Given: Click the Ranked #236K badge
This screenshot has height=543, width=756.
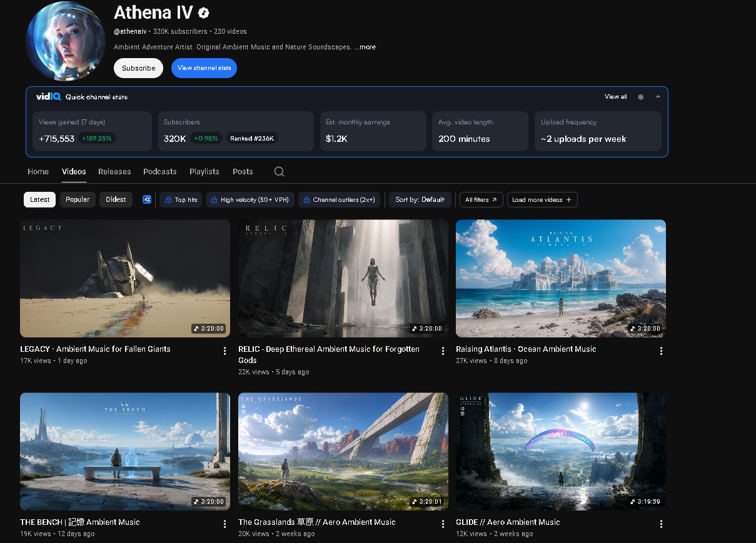Looking at the screenshot, I should pos(251,139).
